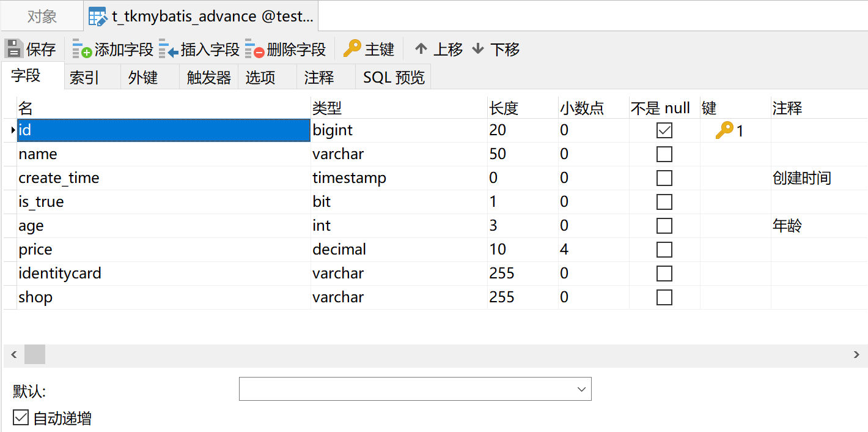Click the decimal type cell for price

[x=399, y=250]
